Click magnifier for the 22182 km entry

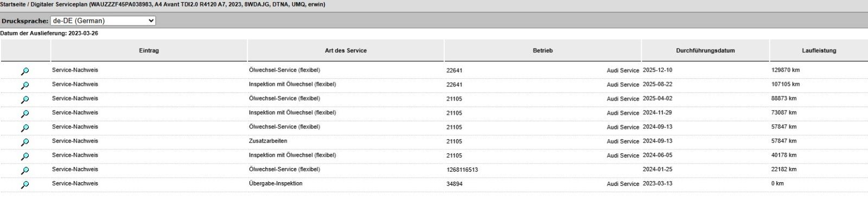click(25, 170)
